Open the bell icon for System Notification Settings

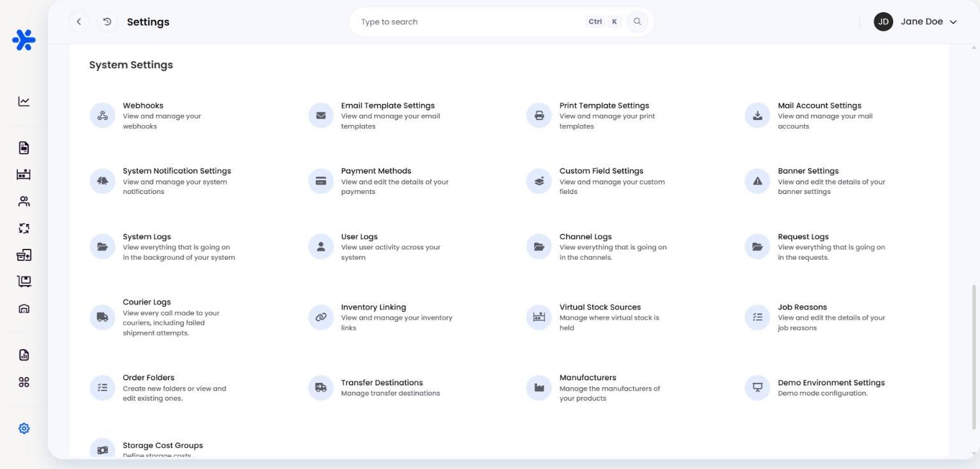102,181
